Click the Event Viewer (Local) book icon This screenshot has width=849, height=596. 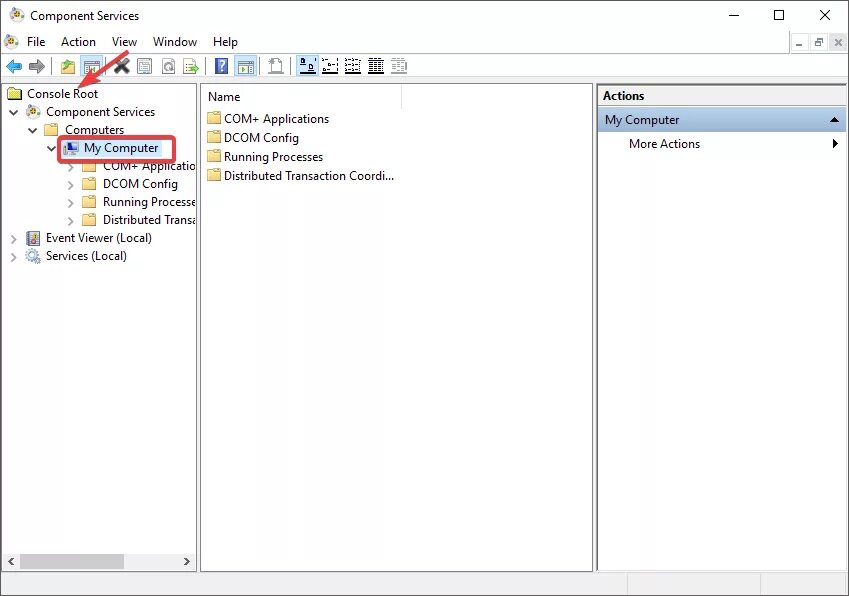point(33,238)
